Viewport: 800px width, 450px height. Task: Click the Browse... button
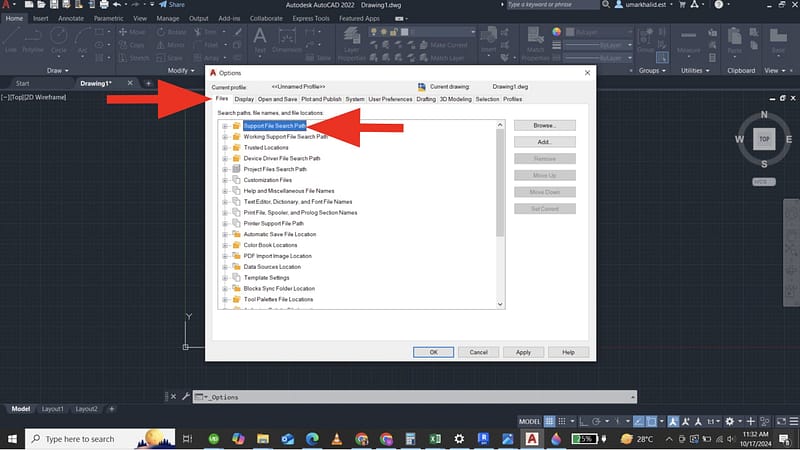[544, 126]
